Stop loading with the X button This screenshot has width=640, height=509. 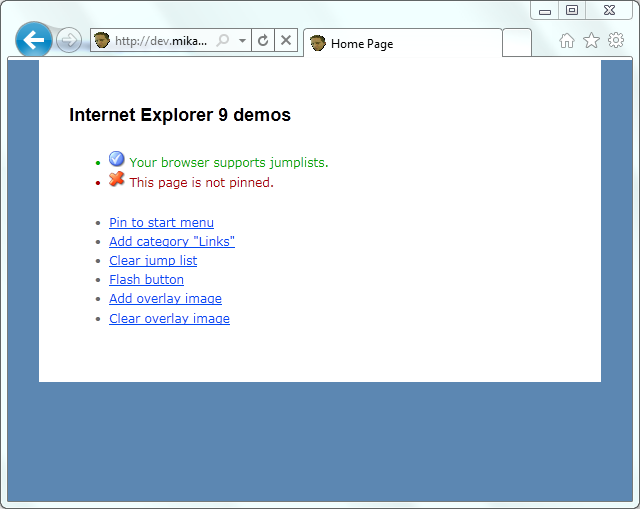point(286,40)
